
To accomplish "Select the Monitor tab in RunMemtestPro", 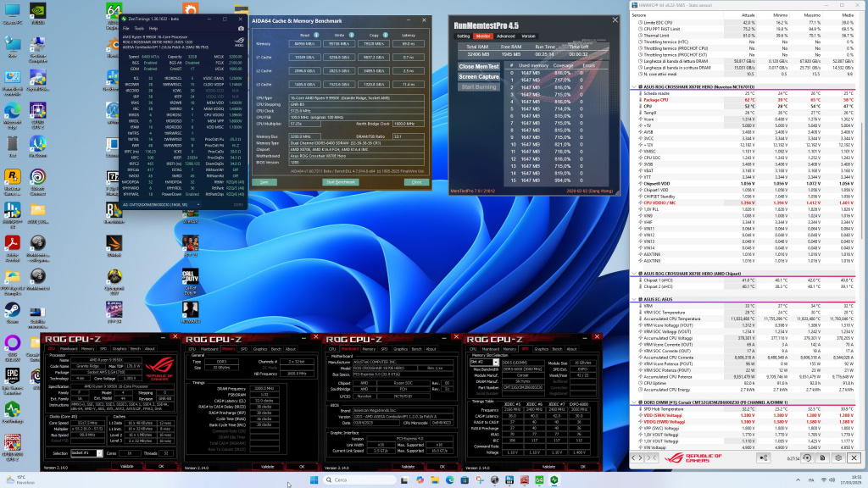I will pos(482,36).
